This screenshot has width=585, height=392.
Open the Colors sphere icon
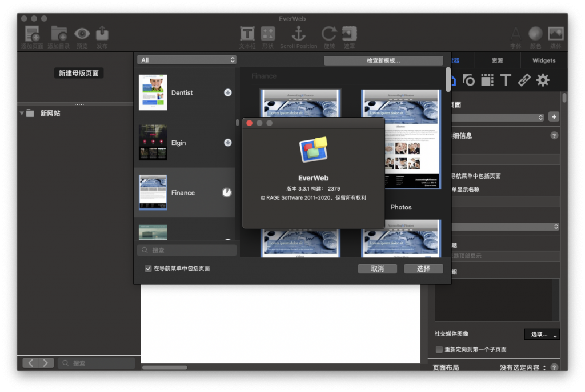[x=535, y=34]
